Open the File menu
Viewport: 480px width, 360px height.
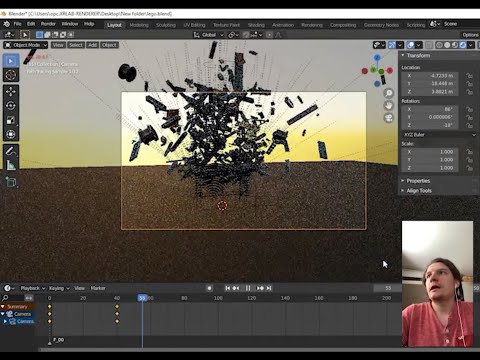17,24
